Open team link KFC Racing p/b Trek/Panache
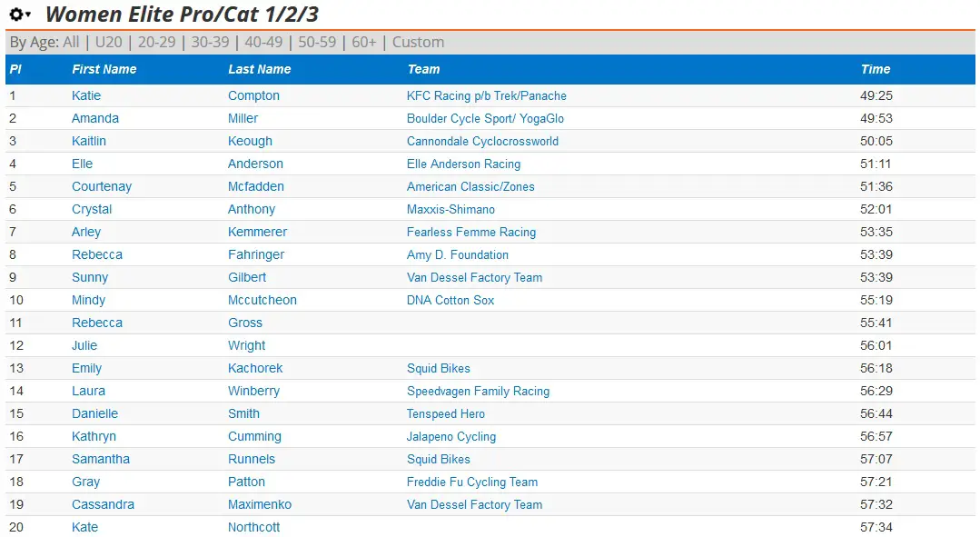The width and height of the screenshot is (980, 537). pos(487,95)
